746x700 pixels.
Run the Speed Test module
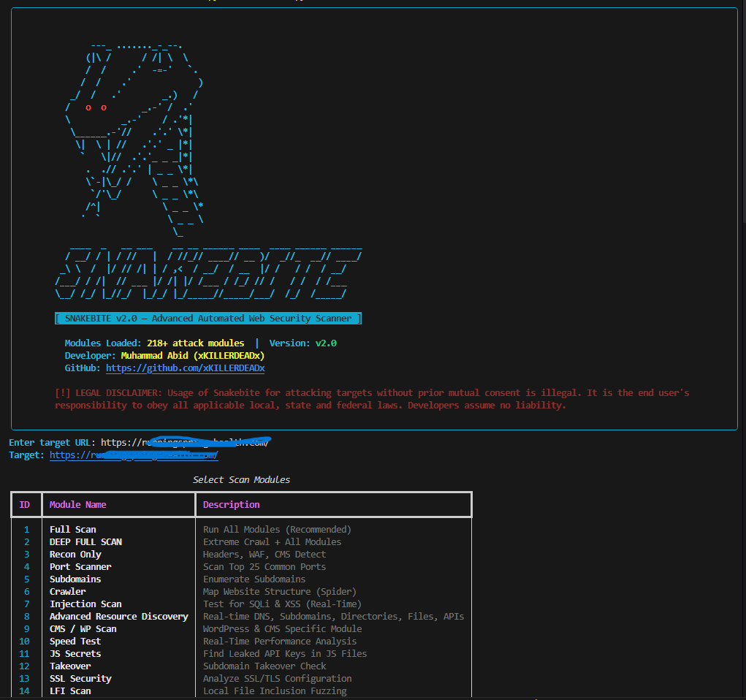pyautogui.click(x=75, y=641)
